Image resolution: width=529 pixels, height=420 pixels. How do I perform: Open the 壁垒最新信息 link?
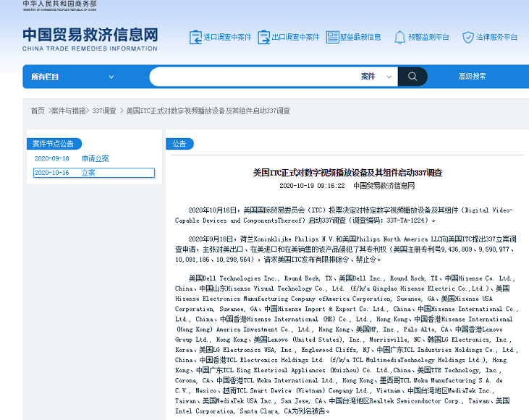(x=360, y=37)
